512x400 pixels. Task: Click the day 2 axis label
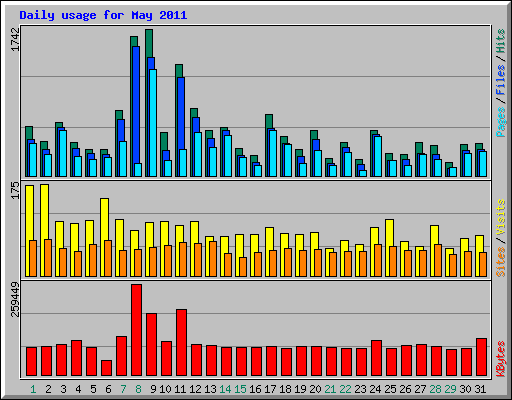tap(48, 389)
